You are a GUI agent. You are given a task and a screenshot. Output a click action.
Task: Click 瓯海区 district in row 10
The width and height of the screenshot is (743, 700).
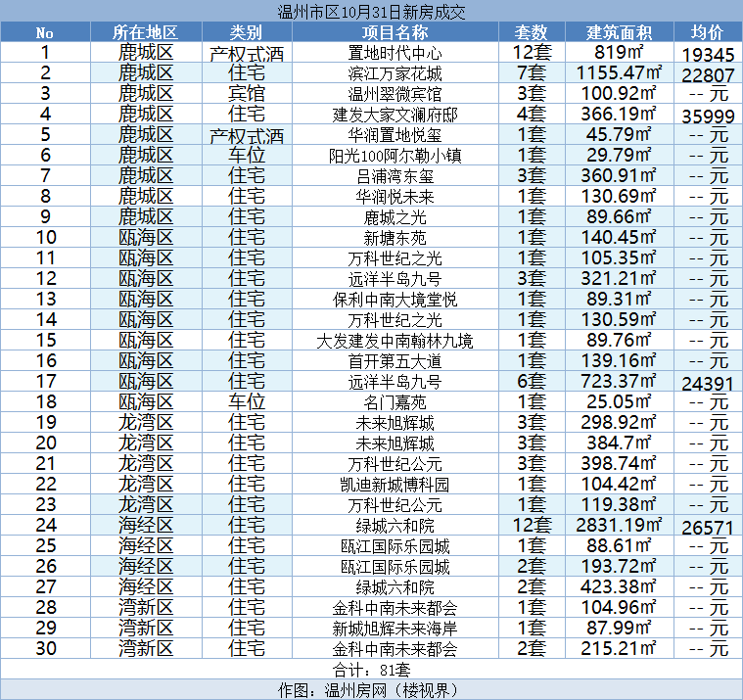point(146,238)
